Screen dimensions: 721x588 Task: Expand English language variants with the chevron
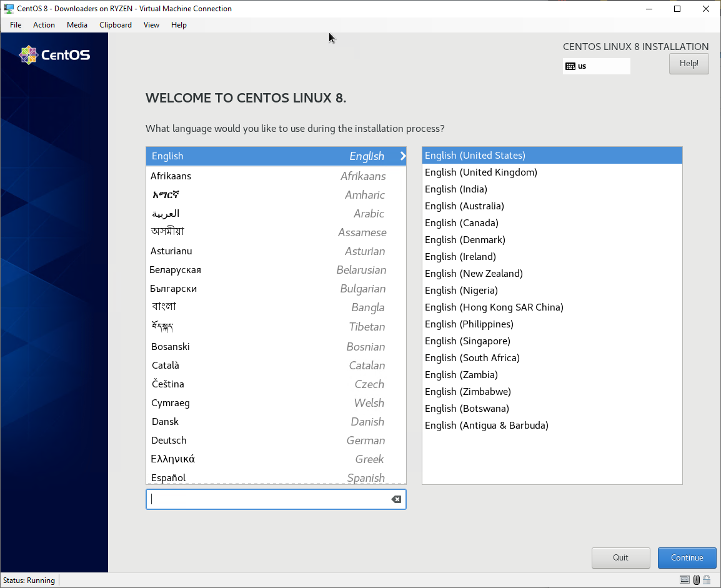point(403,156)
